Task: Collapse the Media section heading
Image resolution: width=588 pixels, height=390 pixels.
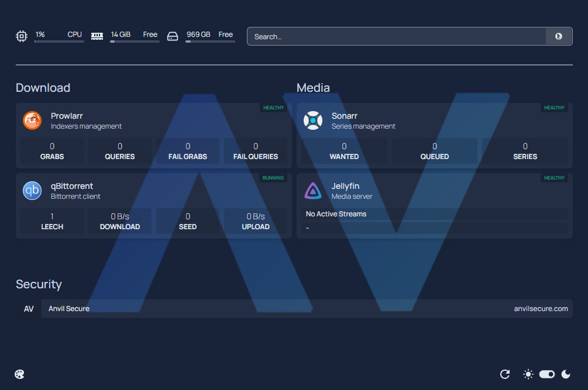Action: click(313, 88)
